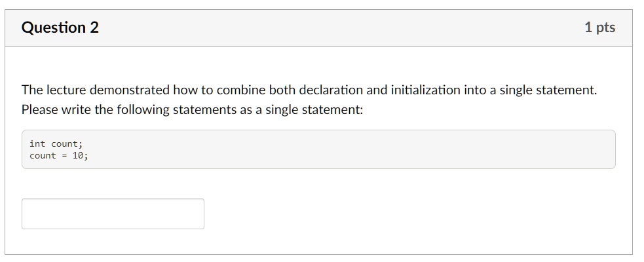Click the 1 pts score label
Image resolution: width=644 pixels, height=262 pixels.
(599, 28)
